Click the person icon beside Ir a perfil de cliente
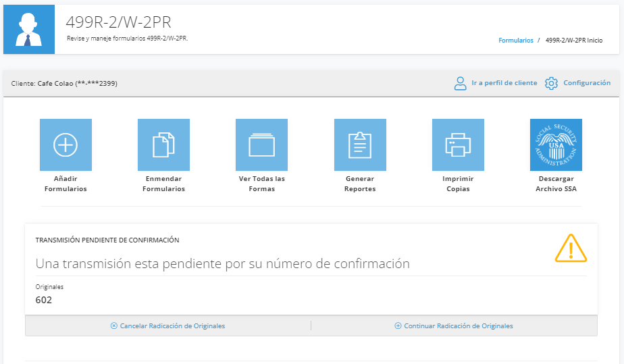 point(461,83)
